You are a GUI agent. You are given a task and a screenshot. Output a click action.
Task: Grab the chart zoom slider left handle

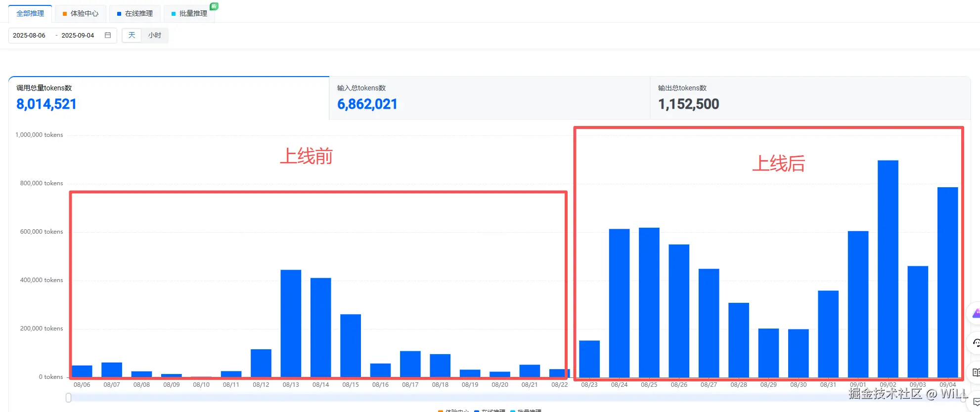click(69, 398)
